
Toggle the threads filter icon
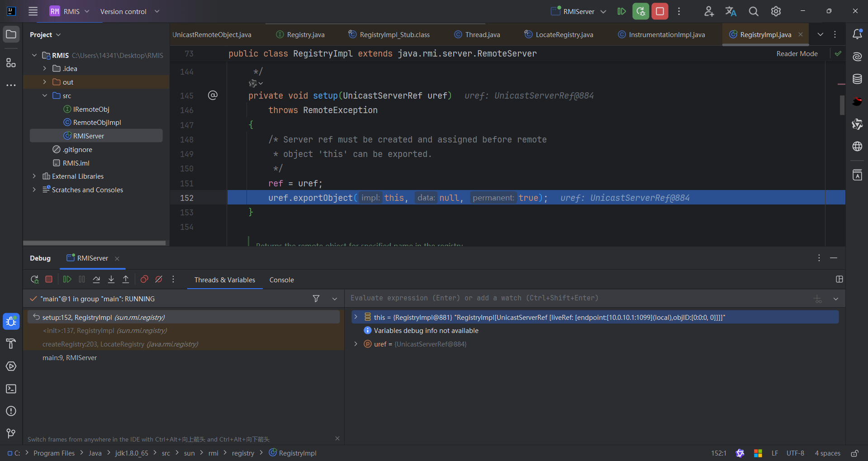click(316, 299)
